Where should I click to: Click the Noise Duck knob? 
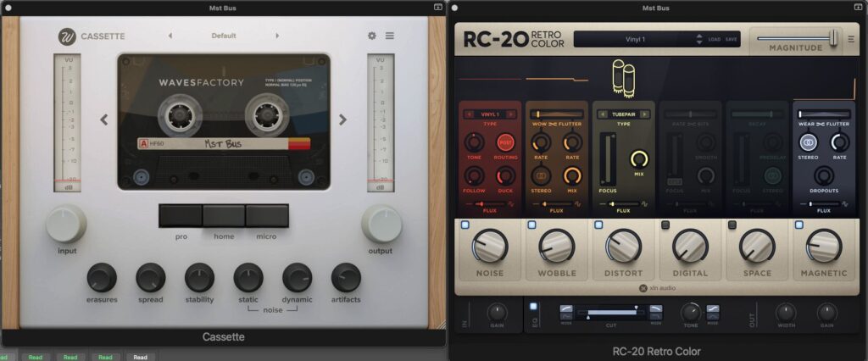tap(505, 176)
